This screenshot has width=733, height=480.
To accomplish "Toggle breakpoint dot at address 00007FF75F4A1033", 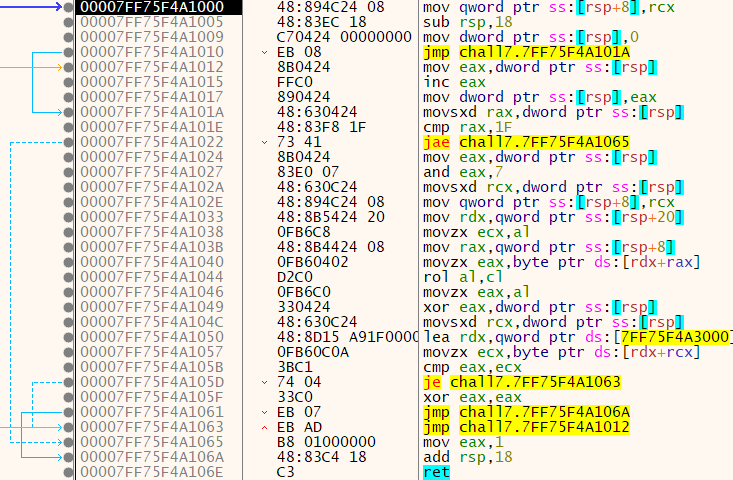I will pos(69,217).
